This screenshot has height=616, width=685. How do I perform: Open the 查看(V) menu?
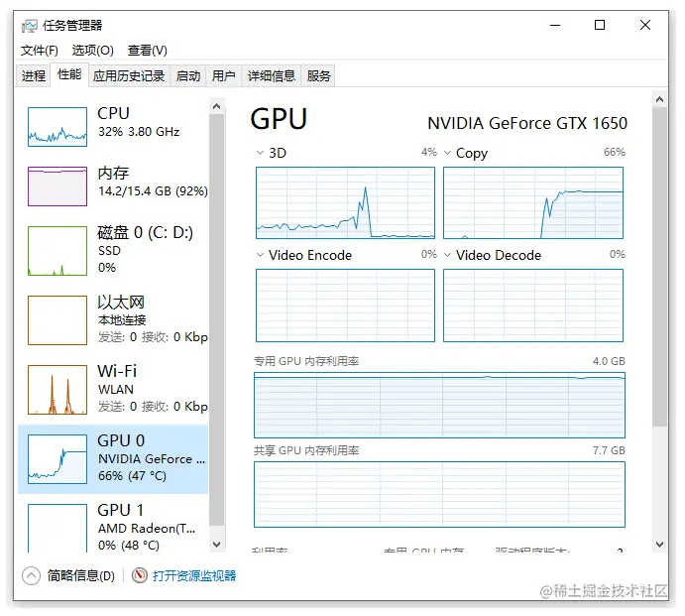click(x=148, y=51)
